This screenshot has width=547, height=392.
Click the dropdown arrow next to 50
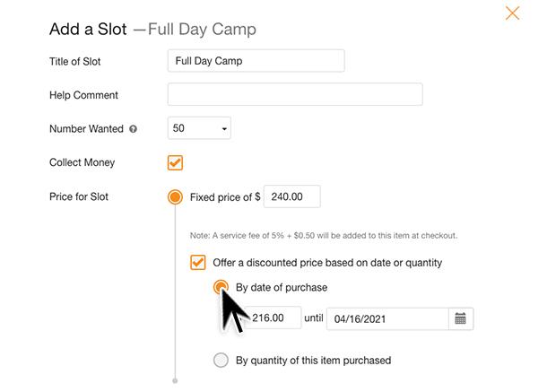point(223,129)
